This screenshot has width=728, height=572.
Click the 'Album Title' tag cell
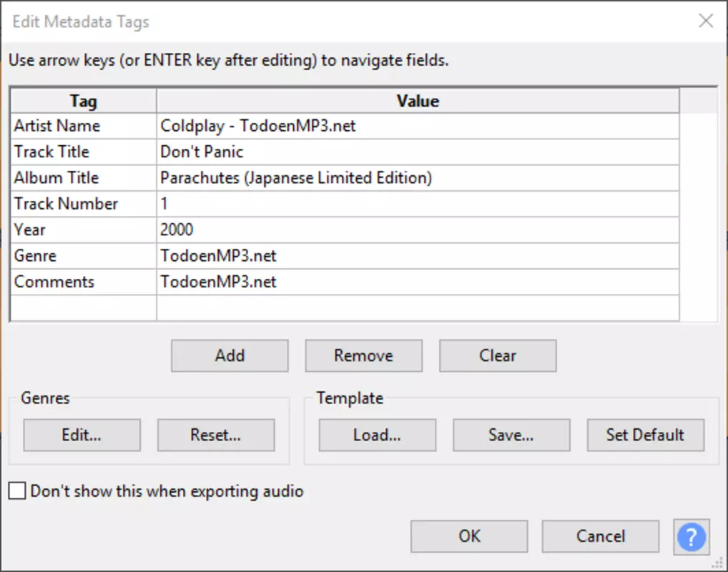tap(83, 178)
